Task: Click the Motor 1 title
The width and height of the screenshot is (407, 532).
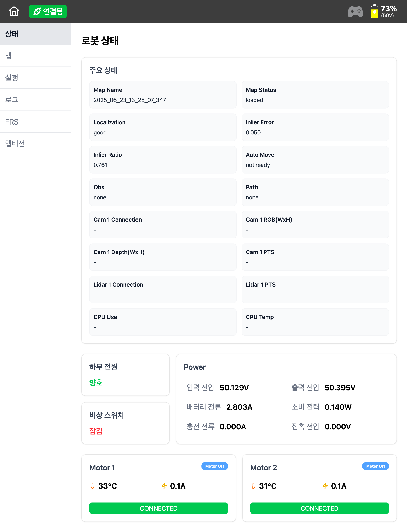Action: tap(102, 468)
